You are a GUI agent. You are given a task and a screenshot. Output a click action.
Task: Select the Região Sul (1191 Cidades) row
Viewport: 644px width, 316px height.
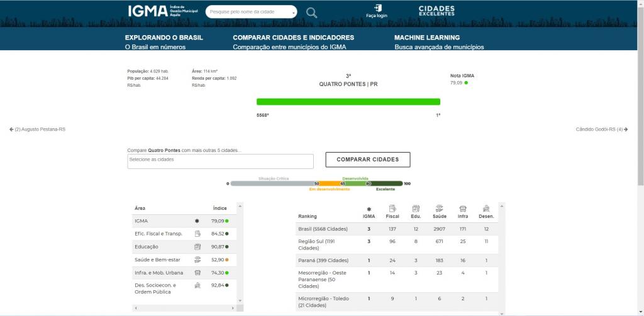pyautogui.click(x=397, y=244)
